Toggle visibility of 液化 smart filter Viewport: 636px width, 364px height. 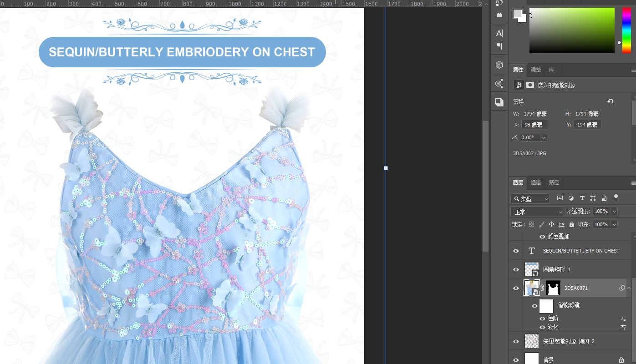pyautogui.click(x=542, y=327)
